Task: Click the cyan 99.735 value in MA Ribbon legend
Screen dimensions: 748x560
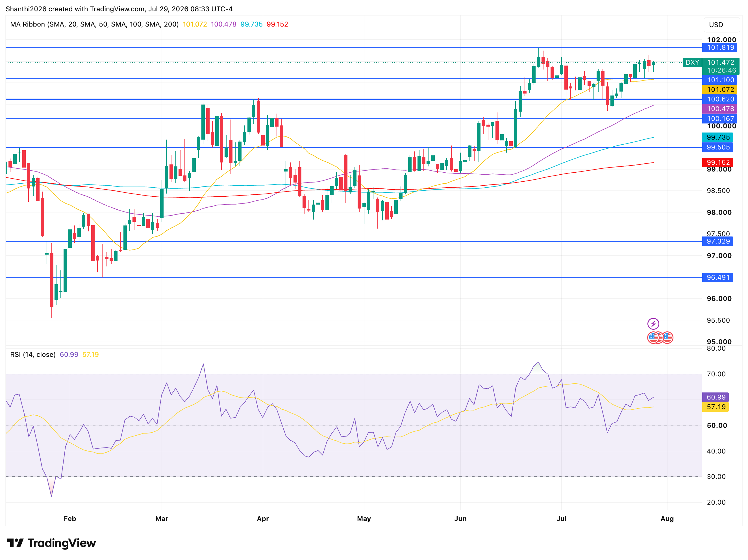Action: click(251, 24)
